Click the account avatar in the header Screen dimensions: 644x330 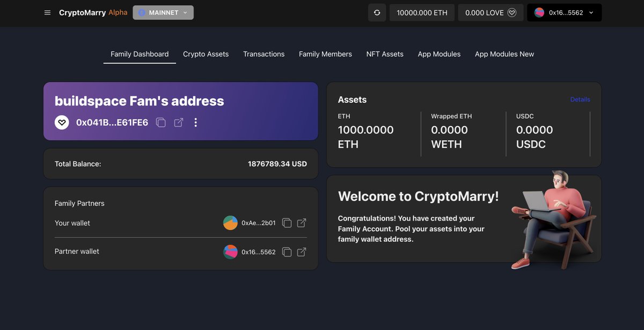(x=539, y=12)
